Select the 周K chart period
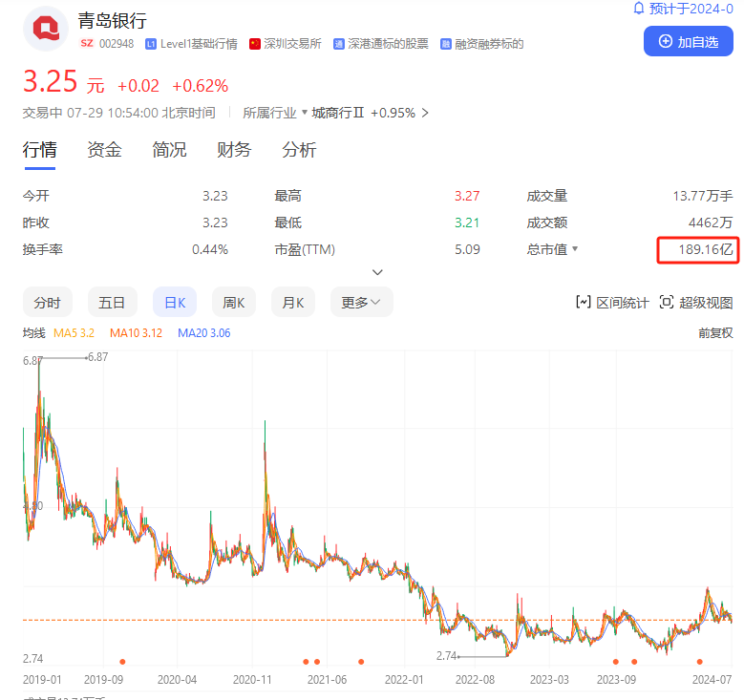Screen dimensions: 744x700 coord(233,302)
